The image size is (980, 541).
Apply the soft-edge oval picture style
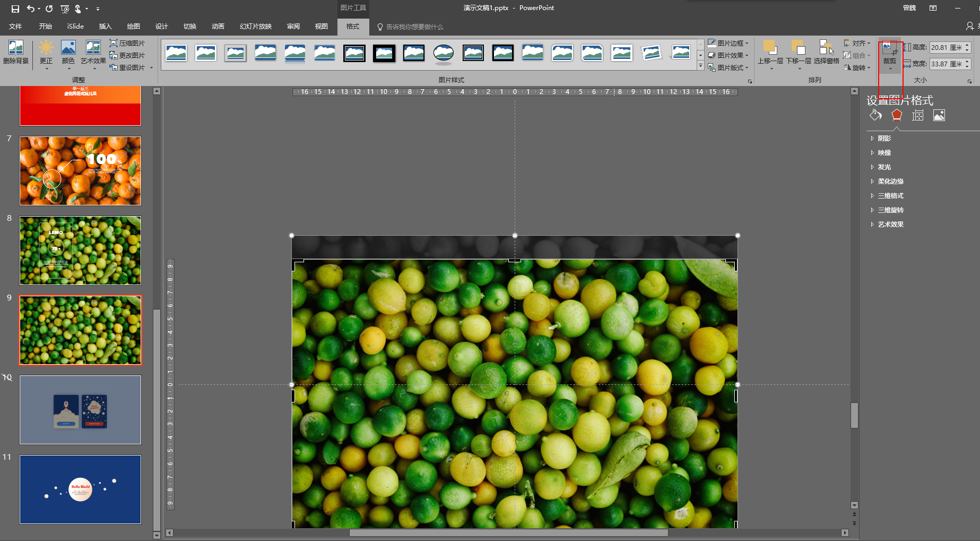(444, 53)
